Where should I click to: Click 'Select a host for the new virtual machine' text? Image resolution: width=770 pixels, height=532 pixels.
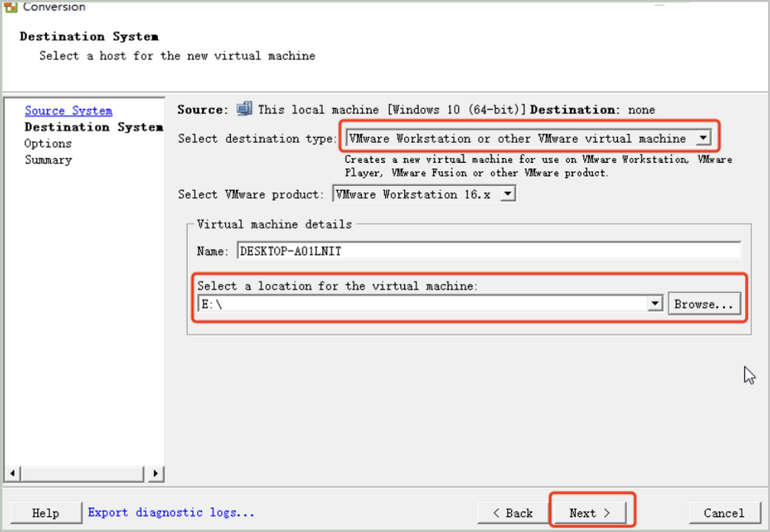(177, 56)
